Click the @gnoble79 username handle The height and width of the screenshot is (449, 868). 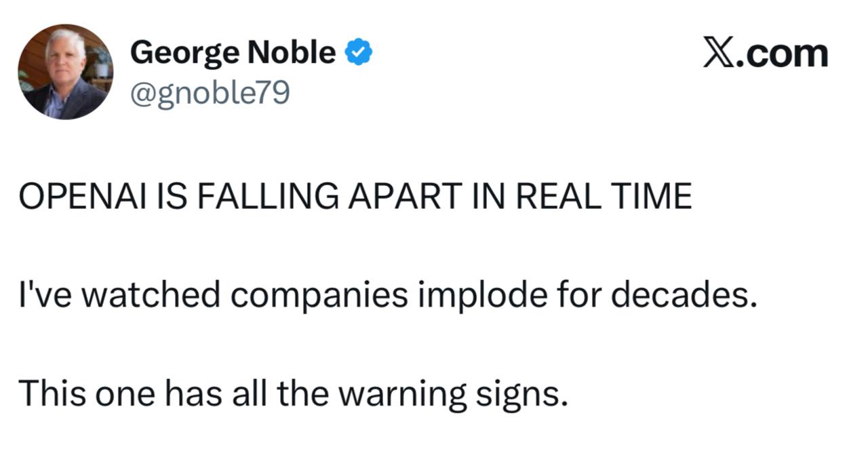pyautogui.click(x=209, y=94)
